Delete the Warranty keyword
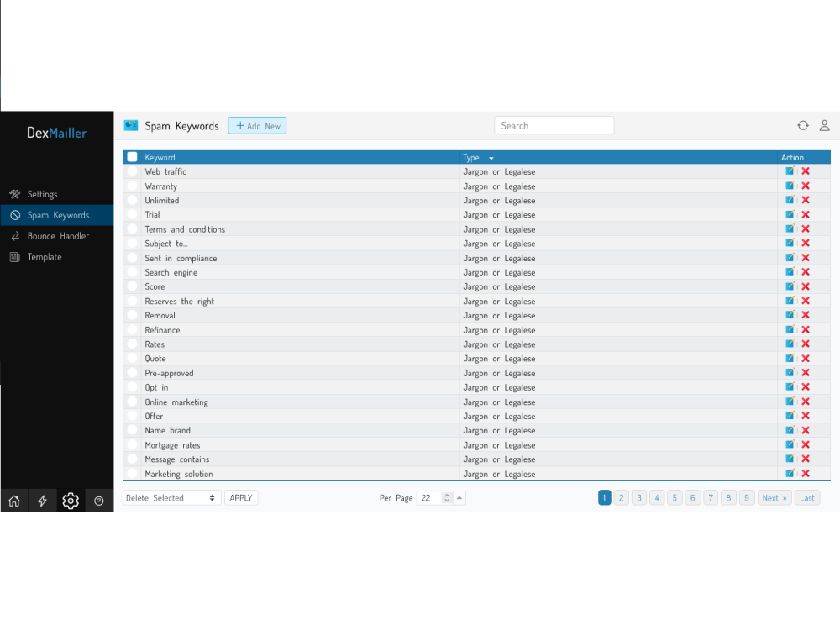 pos(806,186)
